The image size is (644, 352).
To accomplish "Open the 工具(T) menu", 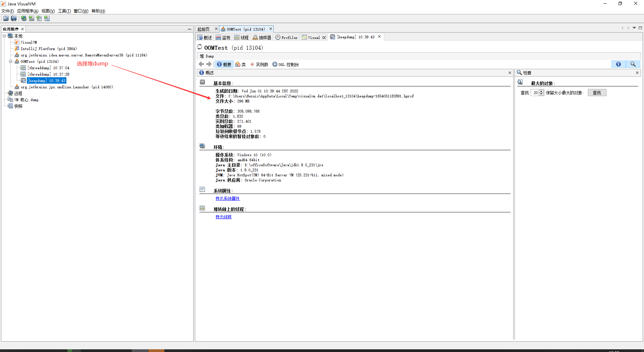I will [64, 11].
